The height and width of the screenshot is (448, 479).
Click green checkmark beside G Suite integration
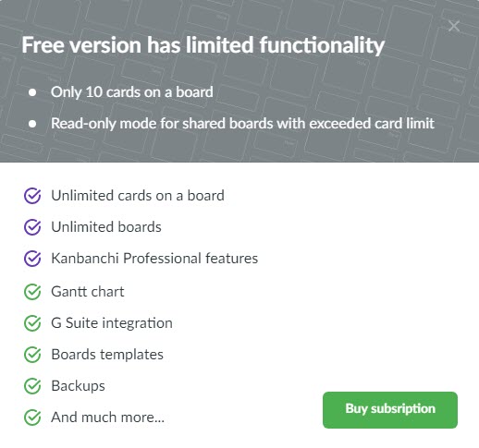32,323
